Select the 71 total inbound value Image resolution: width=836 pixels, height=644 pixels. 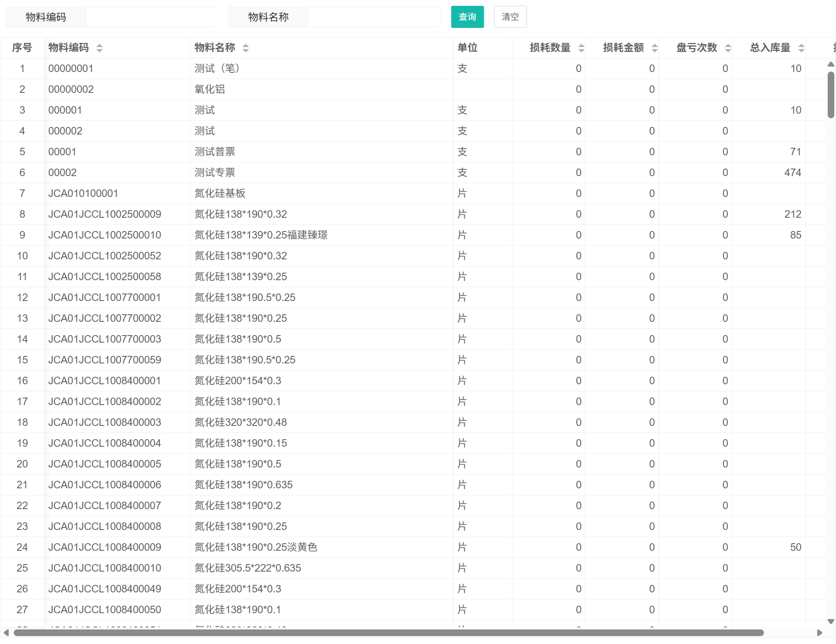click(796, 152)
